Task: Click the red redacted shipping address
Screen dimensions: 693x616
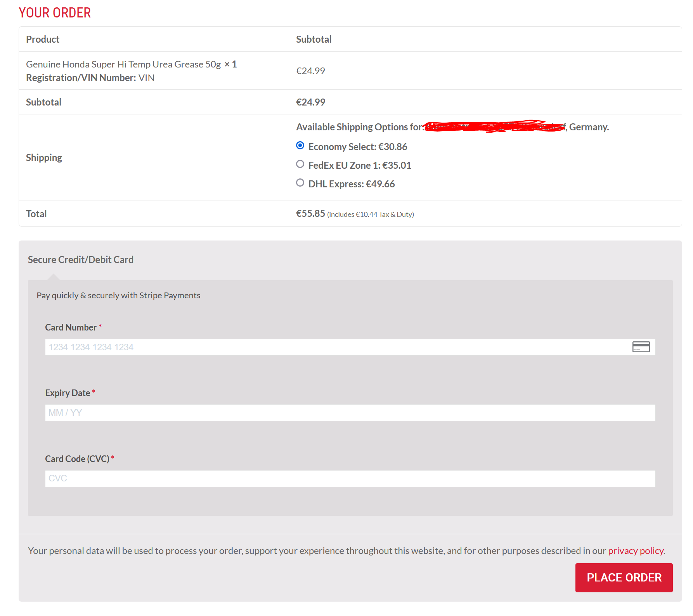Action: coord(495,127)
